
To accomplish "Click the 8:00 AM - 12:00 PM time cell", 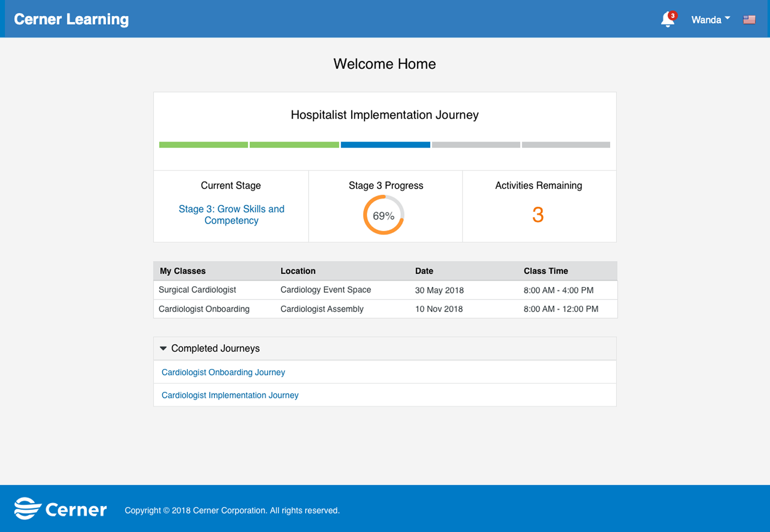I will (x=561, y=309).
